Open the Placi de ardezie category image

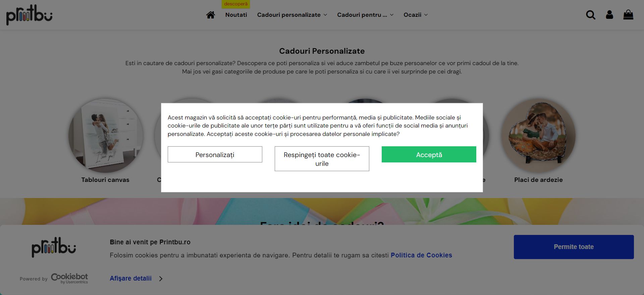click(538, 136)
